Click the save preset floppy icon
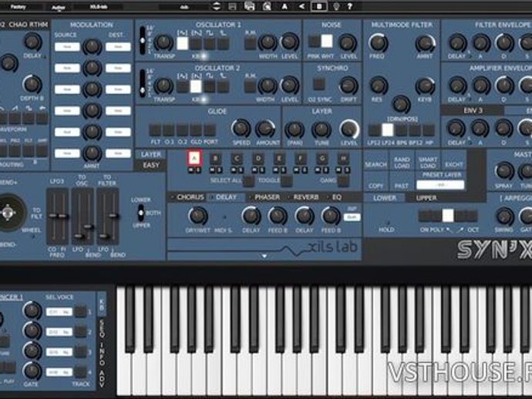Screen dimensions: 532x399 pos(232,6)
